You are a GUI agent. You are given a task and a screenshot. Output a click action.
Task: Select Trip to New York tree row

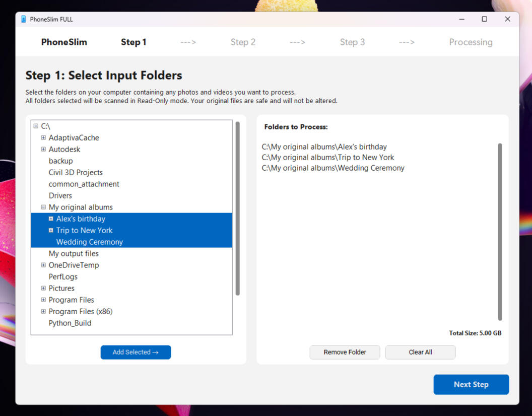(x=131, y=230)
